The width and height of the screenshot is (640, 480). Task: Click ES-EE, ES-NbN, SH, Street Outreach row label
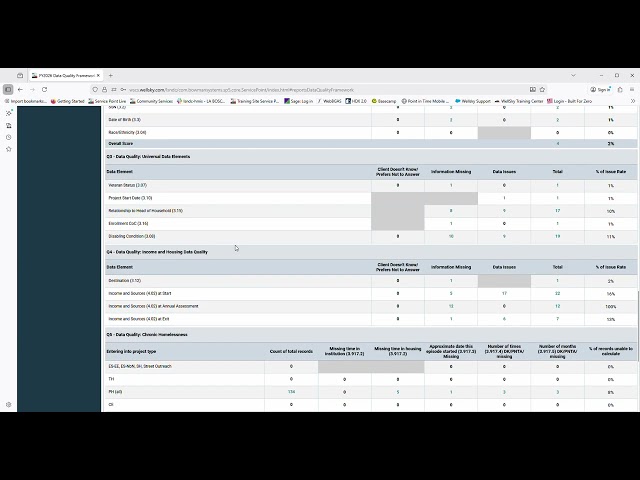point(140,366)
